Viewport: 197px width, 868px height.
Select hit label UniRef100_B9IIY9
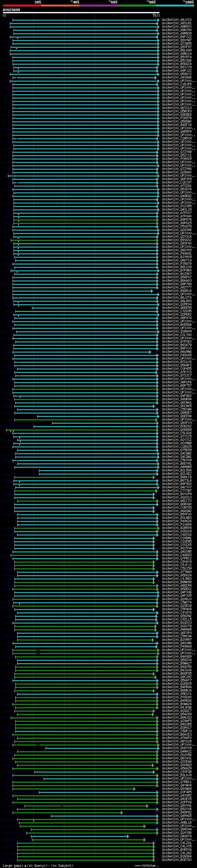[177, 67]
